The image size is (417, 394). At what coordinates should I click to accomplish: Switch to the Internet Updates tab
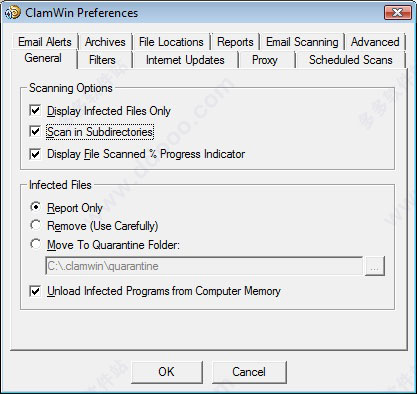(x=185, y=60)
